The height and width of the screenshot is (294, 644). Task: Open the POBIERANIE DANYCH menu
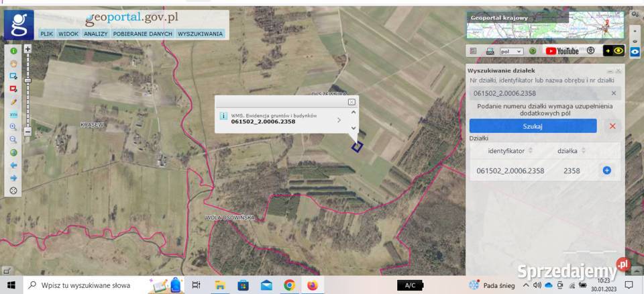click(x=142, y=34)
